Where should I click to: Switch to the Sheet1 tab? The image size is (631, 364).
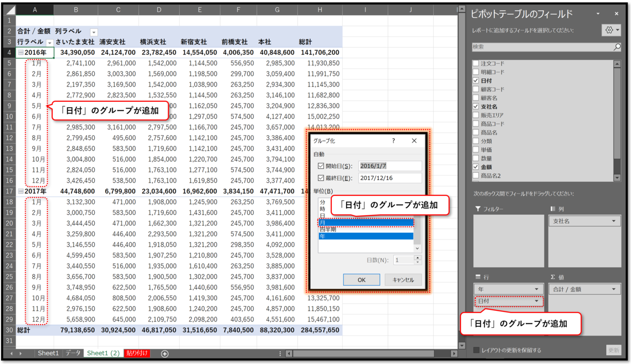click(48, 353)
